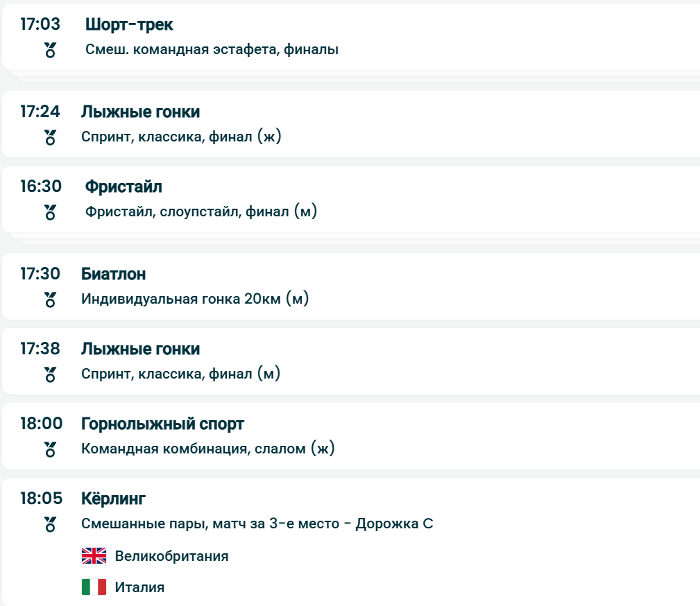
Task: Select the Фристайл event title
Action: (x=123, y=187)
